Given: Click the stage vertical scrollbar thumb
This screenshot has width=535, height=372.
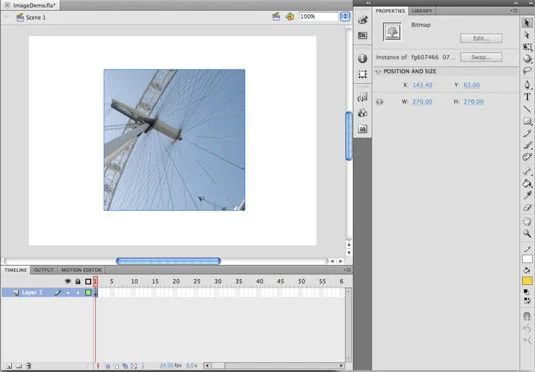Looking at the screenshot, I should pyautogui.click(x=349, y=136).
